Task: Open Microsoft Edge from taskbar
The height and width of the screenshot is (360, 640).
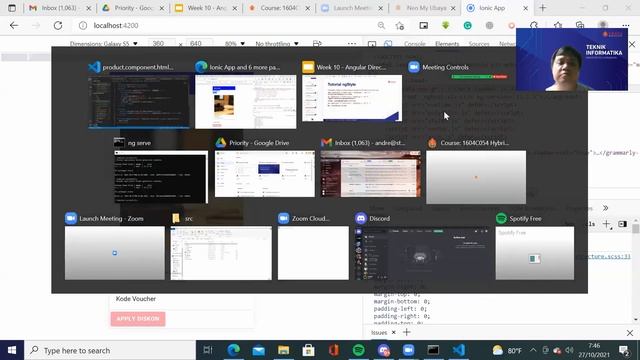Action: click(233, 350)
